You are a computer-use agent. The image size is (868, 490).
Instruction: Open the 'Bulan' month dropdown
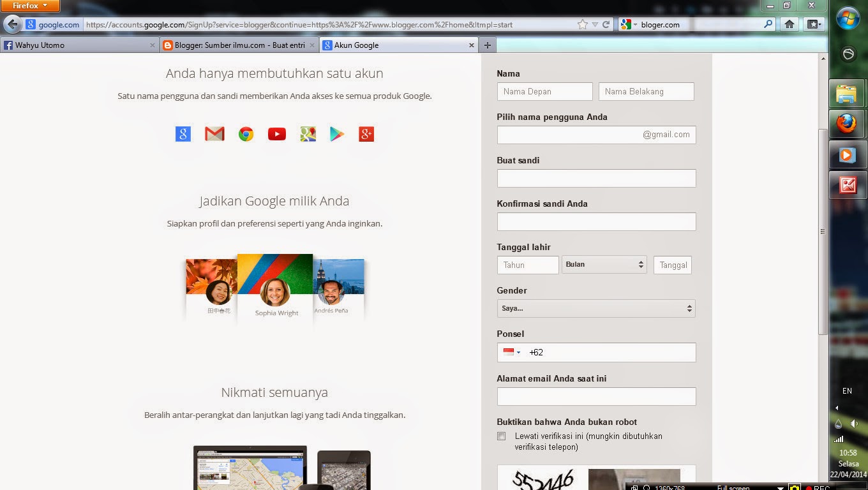(604, 265)
